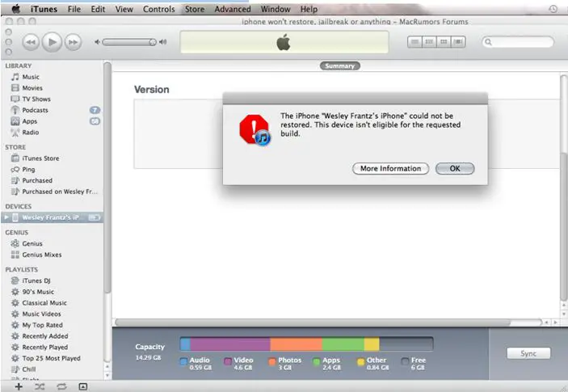Image resolution: width=568 pixels, height=392 pixels.
Task: Click the previous track rewind button
Action: point(31,42)
